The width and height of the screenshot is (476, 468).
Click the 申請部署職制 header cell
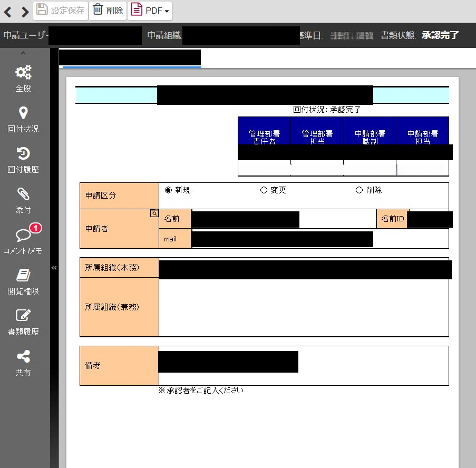click(x=370, y=131)
